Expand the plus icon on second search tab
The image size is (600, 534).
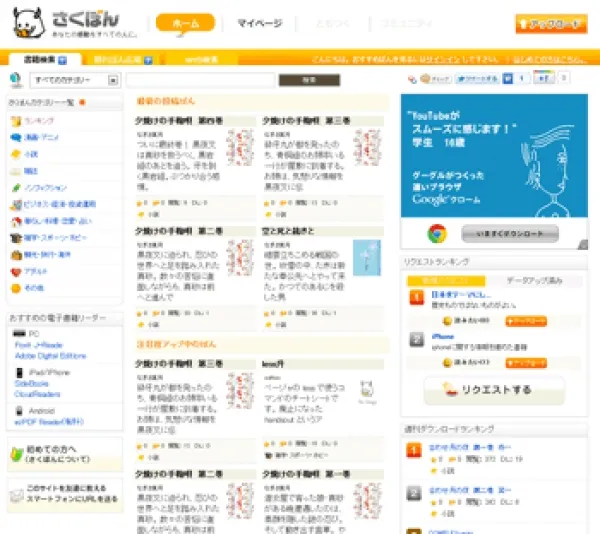pyautogui.click(x=146, y=61)
